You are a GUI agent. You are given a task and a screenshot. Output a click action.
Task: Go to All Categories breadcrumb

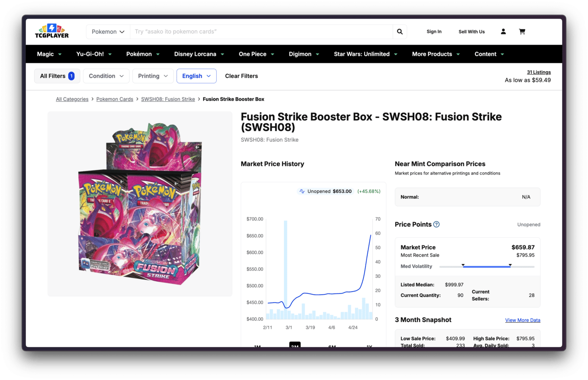[x=72, y=99]
